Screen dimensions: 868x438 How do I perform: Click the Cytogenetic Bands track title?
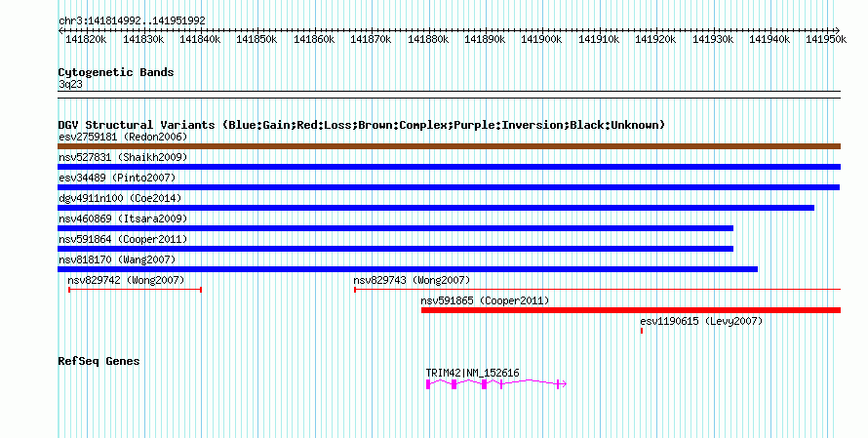(116, 72)
